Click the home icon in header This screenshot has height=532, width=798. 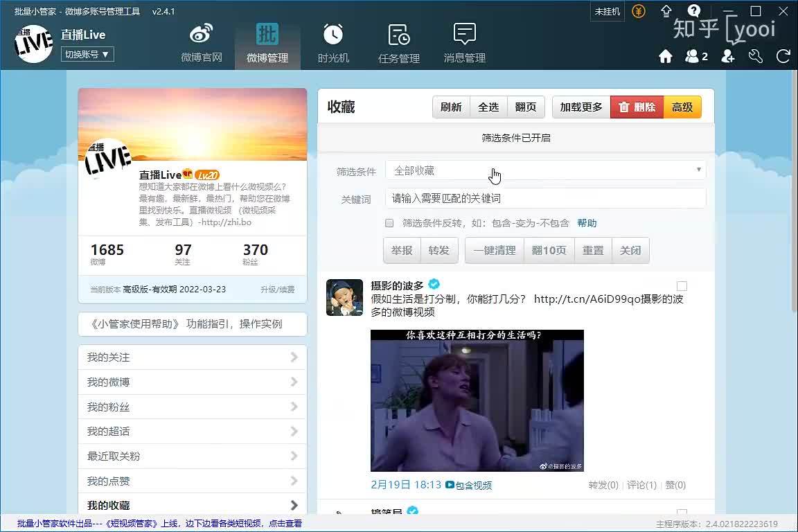[666, 56]
